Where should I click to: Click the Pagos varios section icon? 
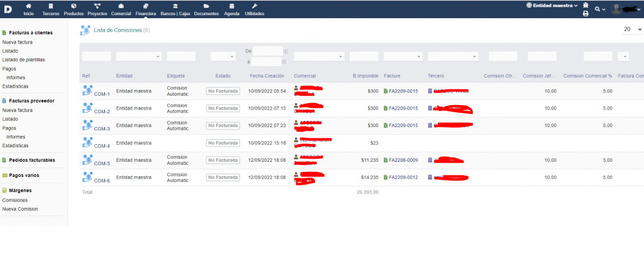(4, 176)
